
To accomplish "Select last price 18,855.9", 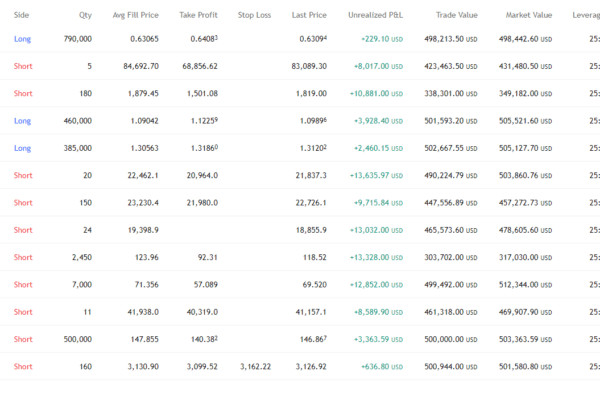I will coord(311,230).
